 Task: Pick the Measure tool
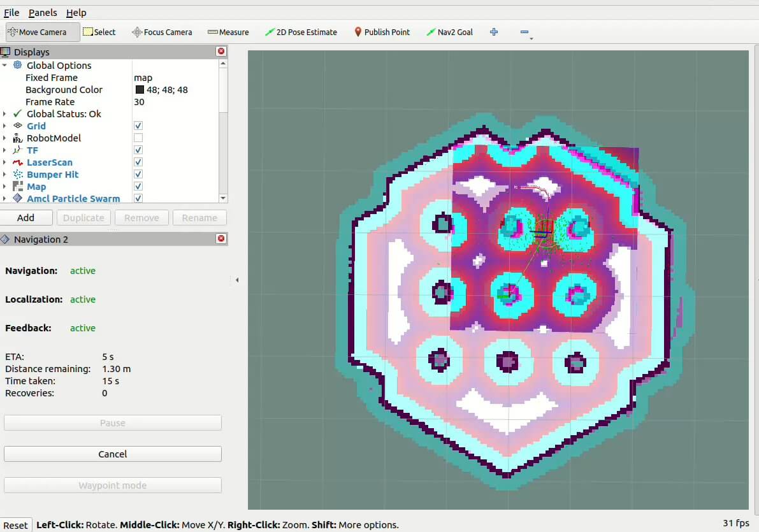[x=228, y=32]
